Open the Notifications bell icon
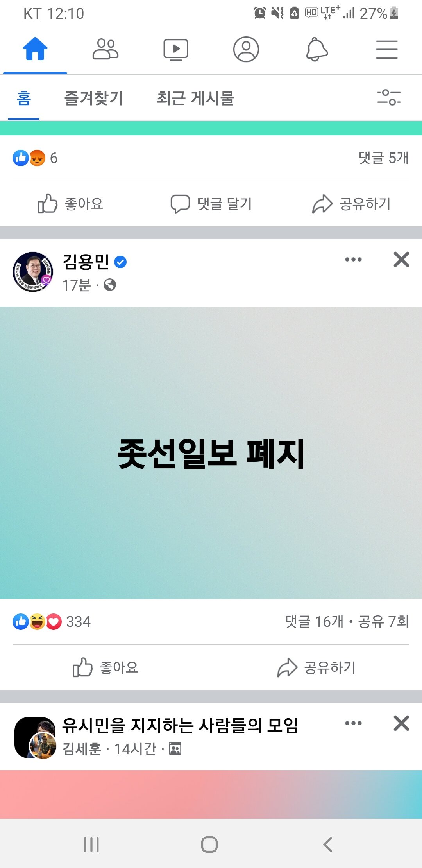The height and width of the screenshot is (868, 422). pos(316,49)
